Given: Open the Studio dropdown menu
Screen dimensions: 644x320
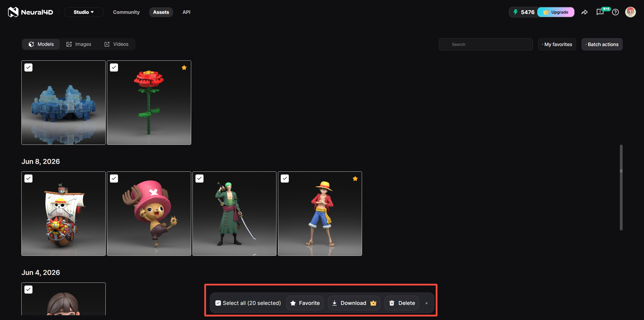Looking at the screenshot, I should click(84, 12).
